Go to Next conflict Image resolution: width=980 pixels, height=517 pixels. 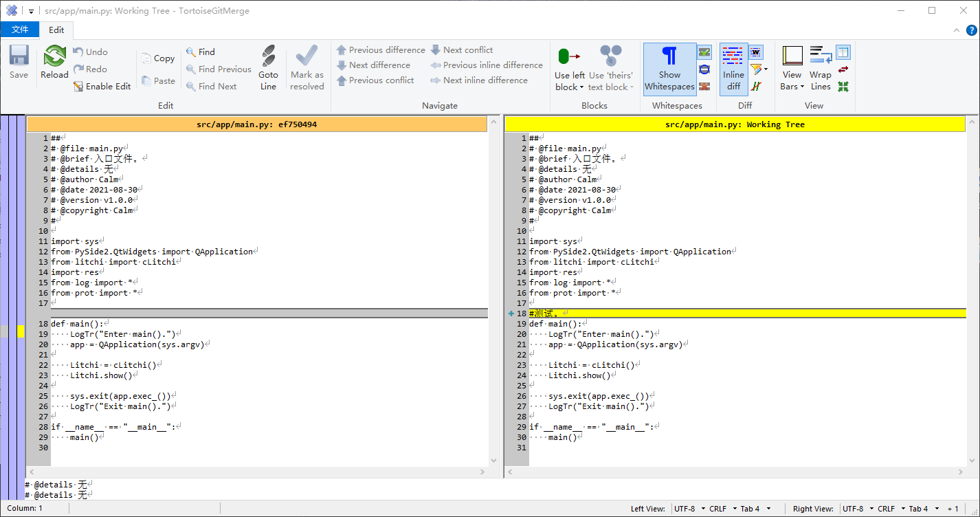click(x=462, y=49)
